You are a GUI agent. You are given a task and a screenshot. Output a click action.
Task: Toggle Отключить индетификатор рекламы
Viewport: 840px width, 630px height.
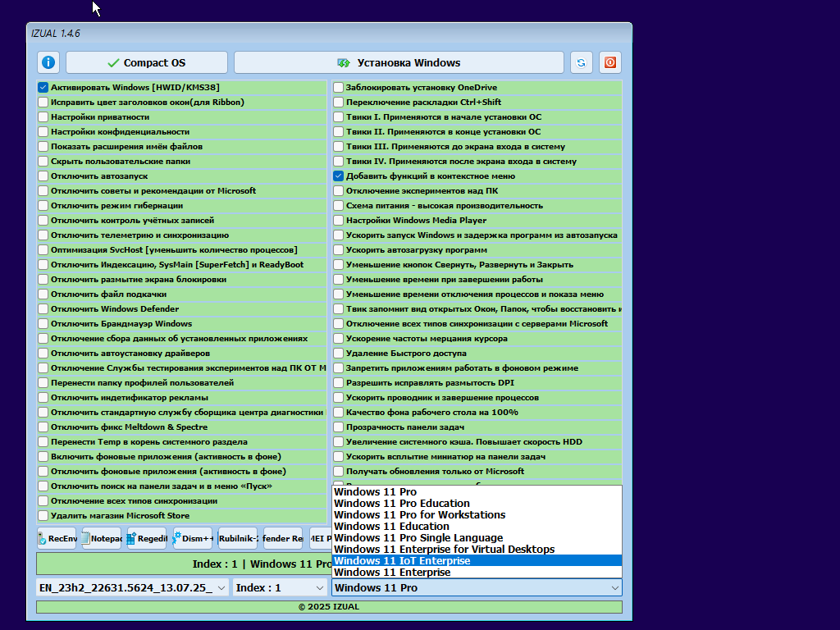click(43, 398)
